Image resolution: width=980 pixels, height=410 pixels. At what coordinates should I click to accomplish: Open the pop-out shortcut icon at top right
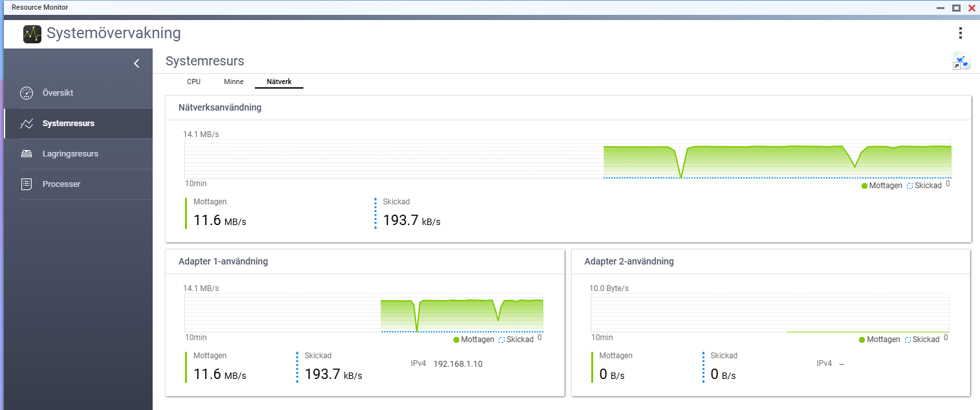click(961, 62)
